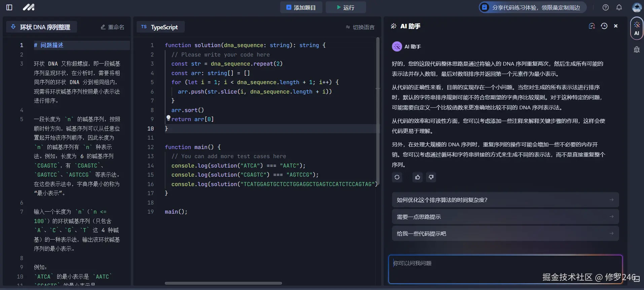The width and height of the screenshot is (644, 290).
Task: Expand suggestion 如何优化这个排序算法的时间复杂度
Action: tap(505, 200)
